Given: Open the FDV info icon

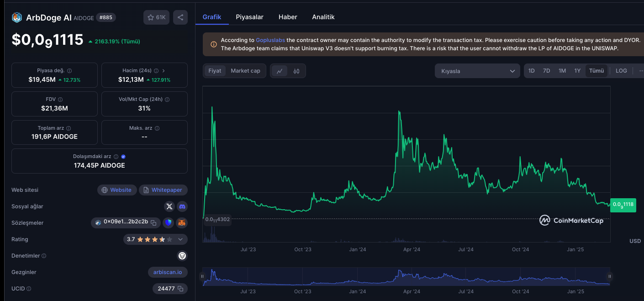Looking at the screenshot, I should click(x=60, y=99).
